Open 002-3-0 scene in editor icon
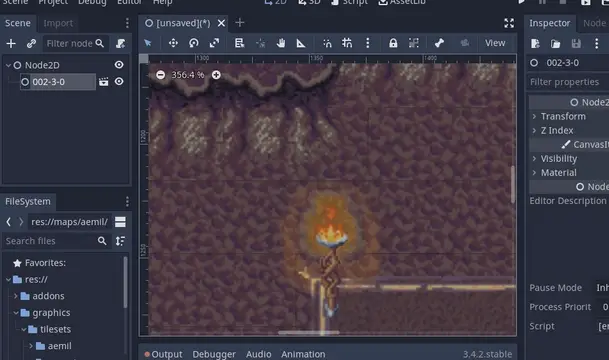 click(103, 82)
